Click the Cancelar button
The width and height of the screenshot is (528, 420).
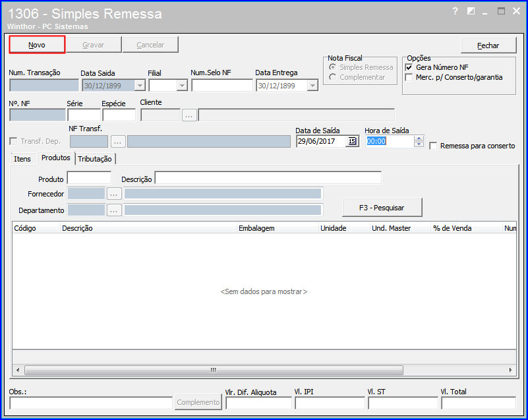[x=150, y=45]
